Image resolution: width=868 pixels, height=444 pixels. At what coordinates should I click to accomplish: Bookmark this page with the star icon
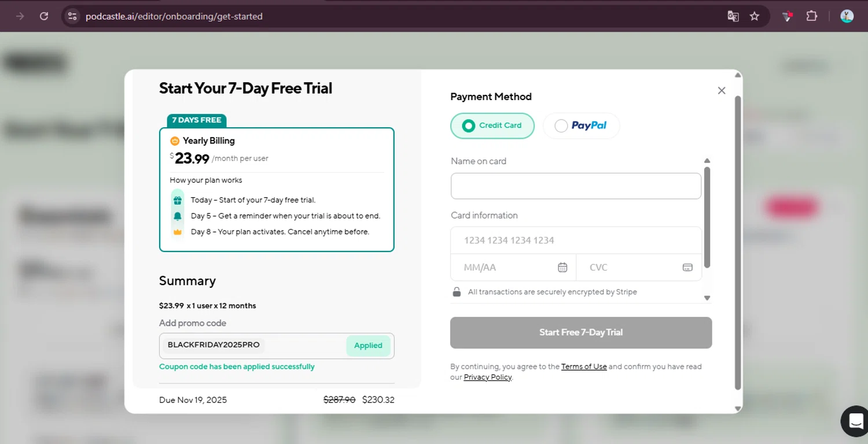point(755,16)
